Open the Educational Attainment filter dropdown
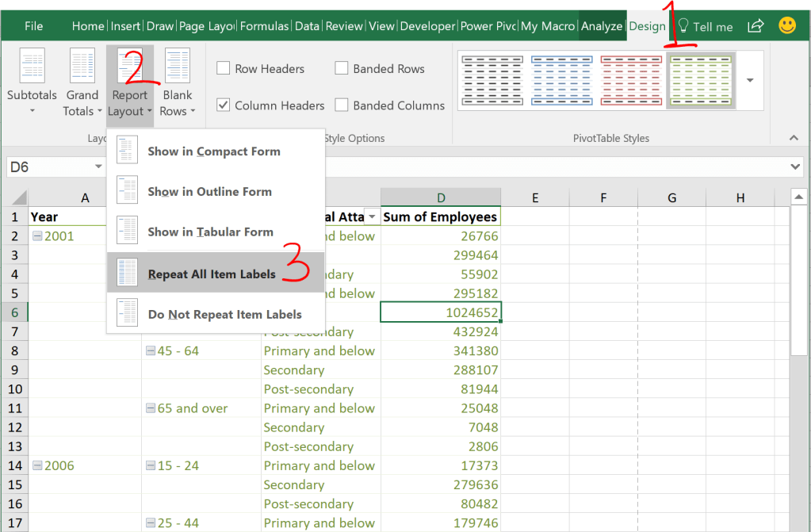The image size is (811, 532). (371, 216)
